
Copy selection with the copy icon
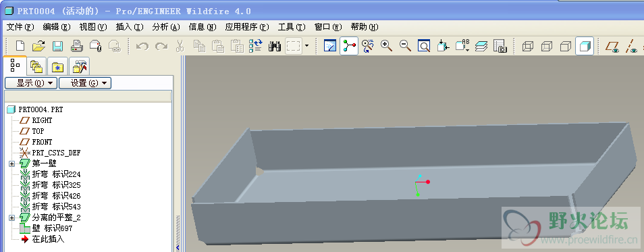tap(199, 46)
